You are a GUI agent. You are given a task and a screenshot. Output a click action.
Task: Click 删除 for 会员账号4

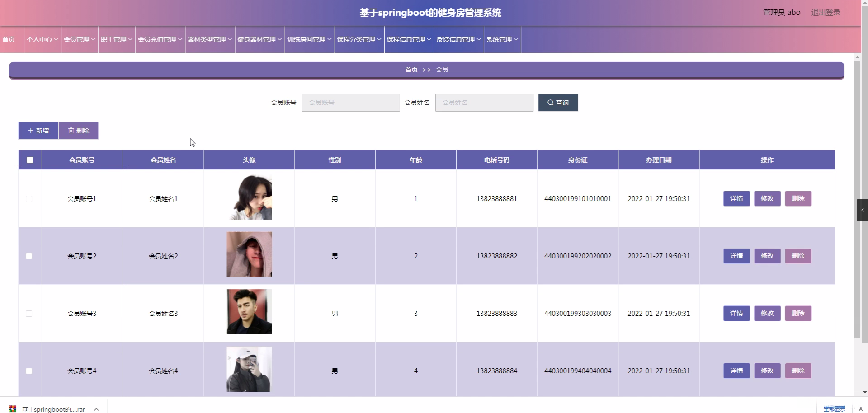[798, 371]
